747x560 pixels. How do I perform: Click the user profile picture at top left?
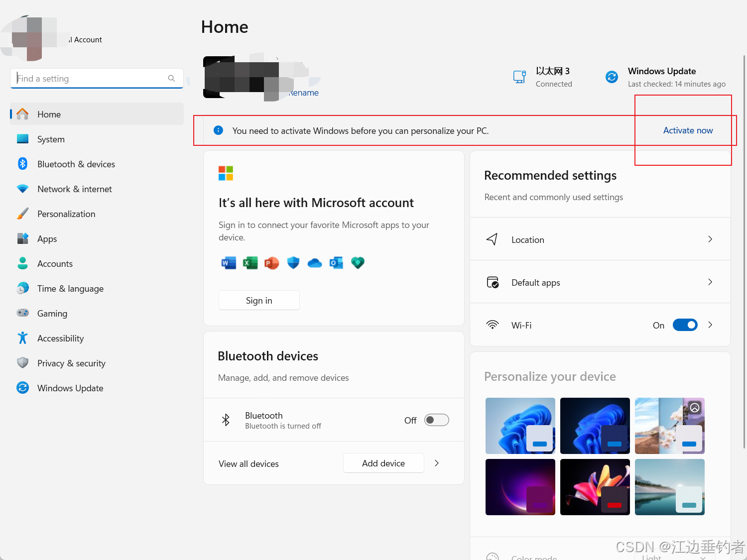point(35,39)
